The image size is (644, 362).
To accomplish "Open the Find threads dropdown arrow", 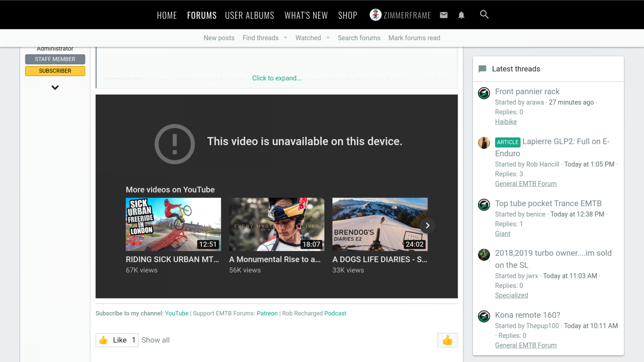I will [x=286, y=38].
